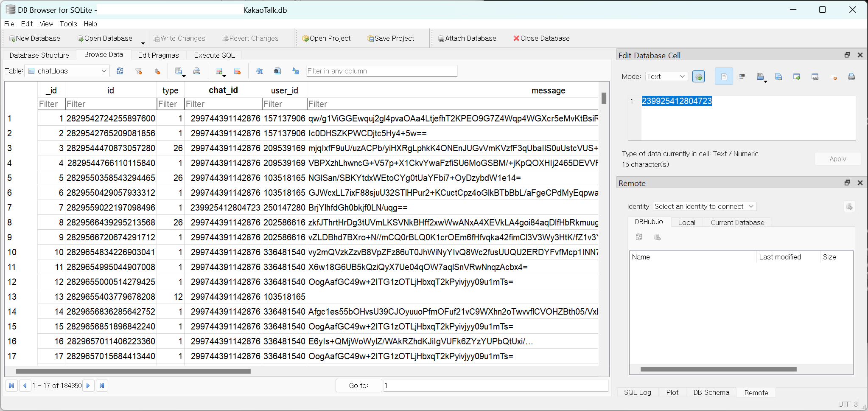
Task: Insert a new record in table
Action: [219, 71]
